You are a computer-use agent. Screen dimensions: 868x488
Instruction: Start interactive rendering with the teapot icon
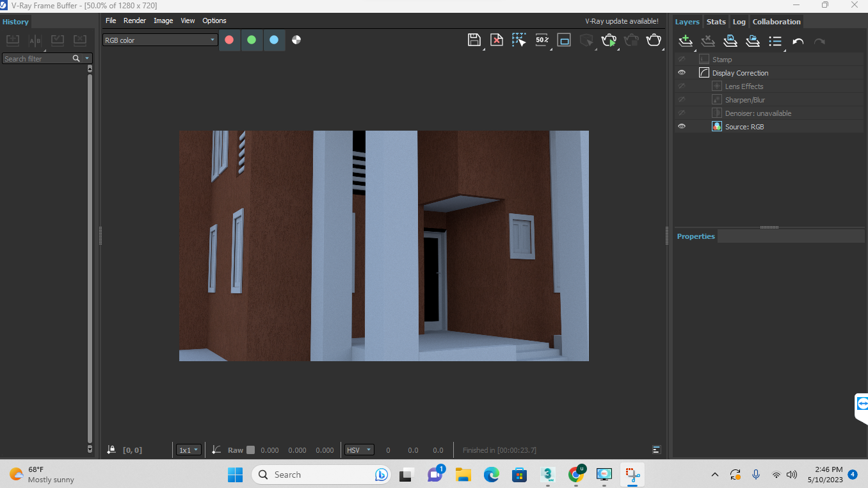(609, 40)
